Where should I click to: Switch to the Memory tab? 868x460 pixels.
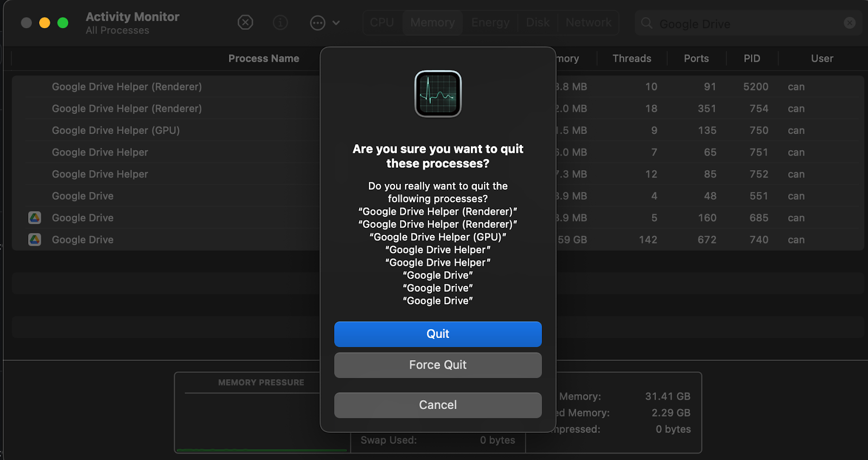tap(432, 23)
